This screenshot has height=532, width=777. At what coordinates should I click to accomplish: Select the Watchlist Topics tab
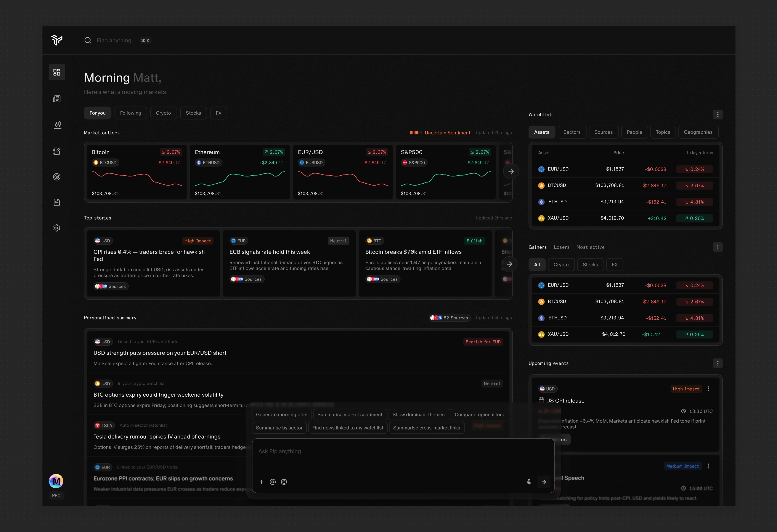point(663,132)
